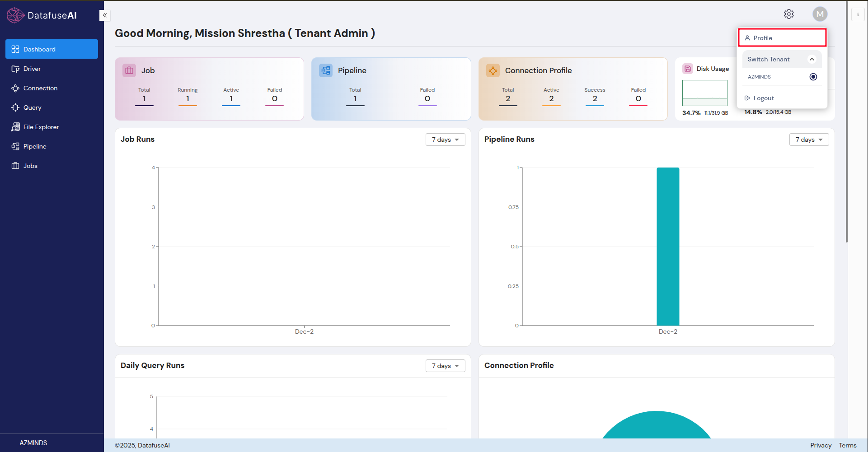Screen dimensions: 868x452
Task: Click the teal Dec-2 pipeline runs bar
Action: click(x=668, y=246)
